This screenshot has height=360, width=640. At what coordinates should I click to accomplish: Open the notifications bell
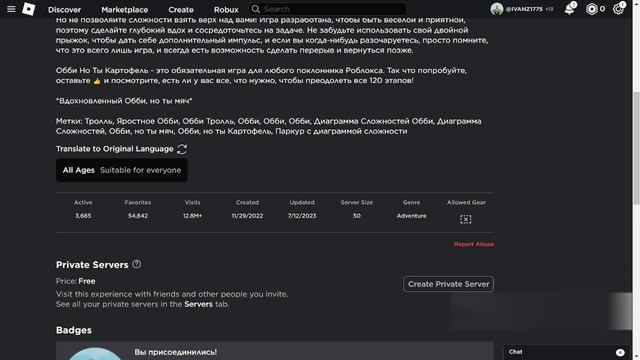pos(570,9)
